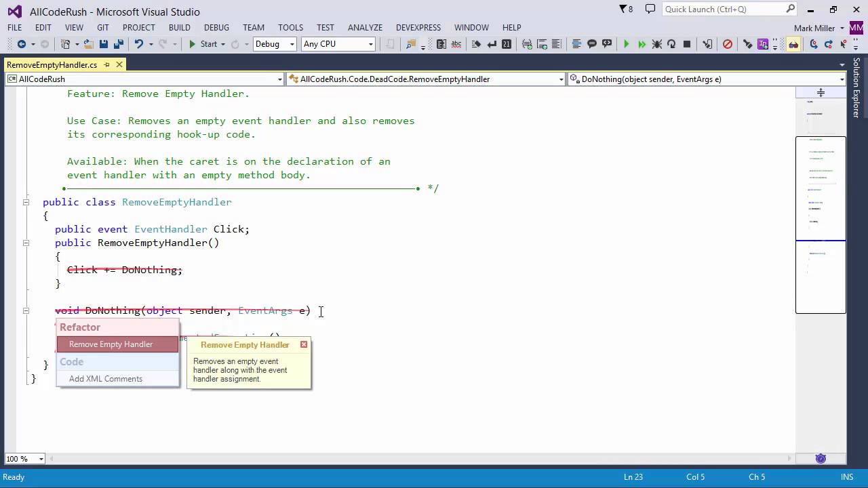
Task: Close the RemoveEmptyHandler.cs tab
Action: tap(119, 65)
